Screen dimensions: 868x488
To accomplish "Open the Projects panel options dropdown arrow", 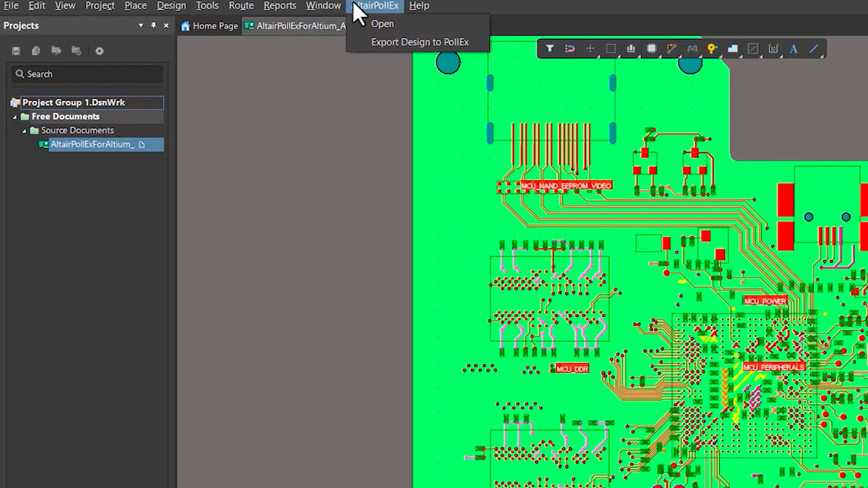I will pyautogui.click(x=141, y=26).
